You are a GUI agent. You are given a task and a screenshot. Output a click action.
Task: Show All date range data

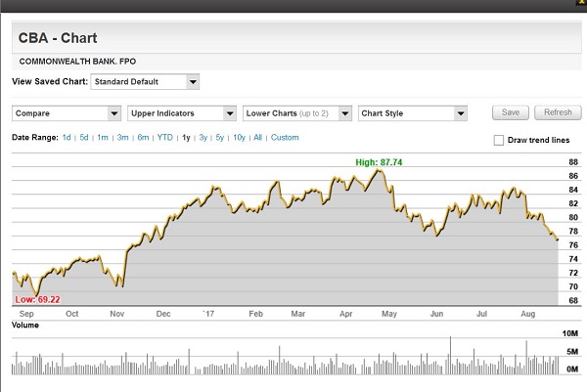(x=258, y=138)
